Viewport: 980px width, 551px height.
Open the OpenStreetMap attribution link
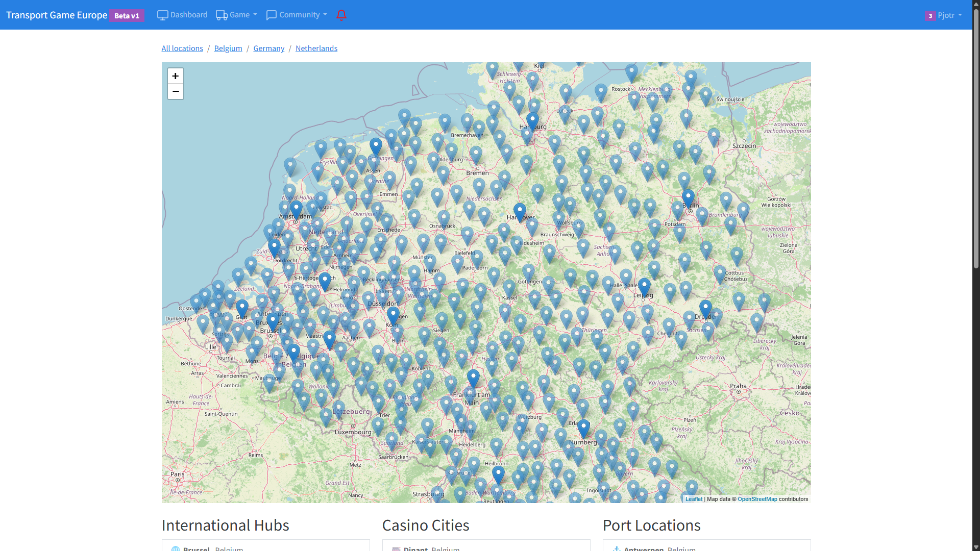click(x=757, y=499)
